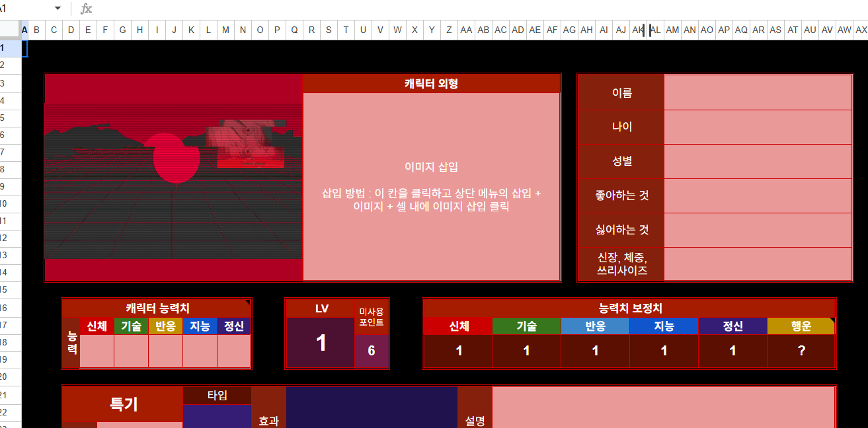
Task: Click the empty field next to 이름
Action: click(758, 92)
